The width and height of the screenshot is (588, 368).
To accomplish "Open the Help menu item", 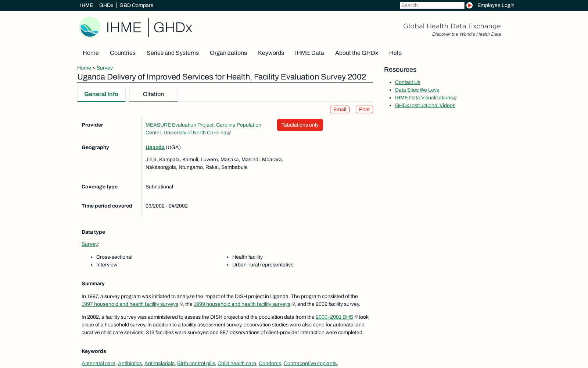I will pyautogui.click(x=395, y=53).
